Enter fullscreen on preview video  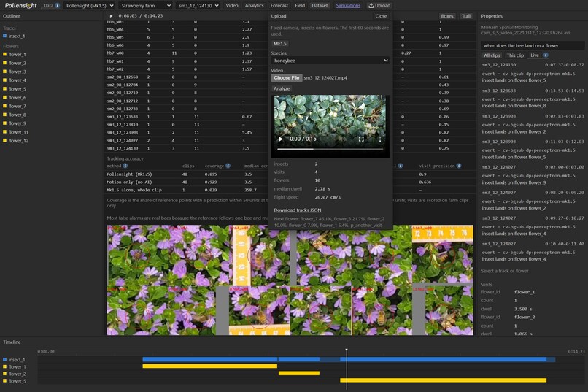[361, 139]
